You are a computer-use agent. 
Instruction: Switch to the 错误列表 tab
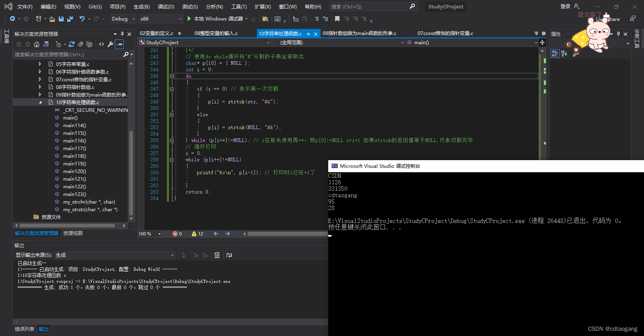(25, 329)
